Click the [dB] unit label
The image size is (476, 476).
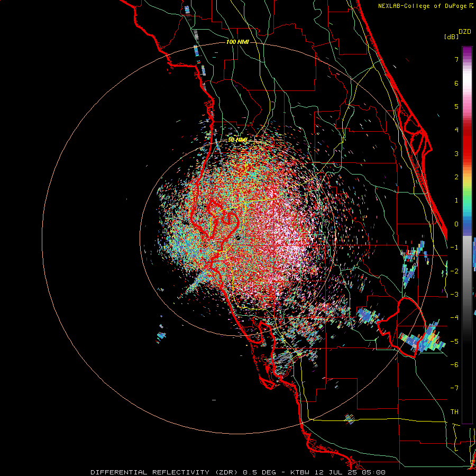452,37
